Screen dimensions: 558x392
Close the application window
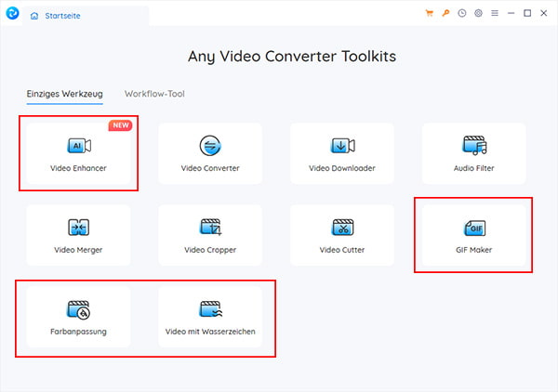click(544, 13)
